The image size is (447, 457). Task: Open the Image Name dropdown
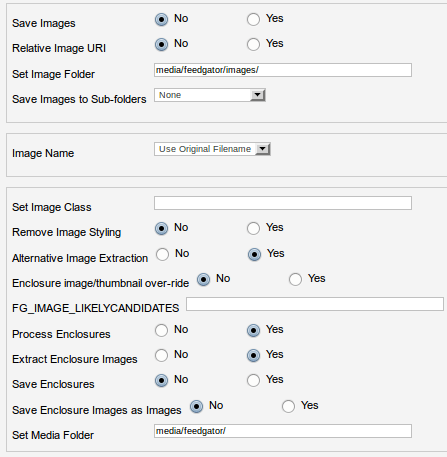click(x=212, y=149)
